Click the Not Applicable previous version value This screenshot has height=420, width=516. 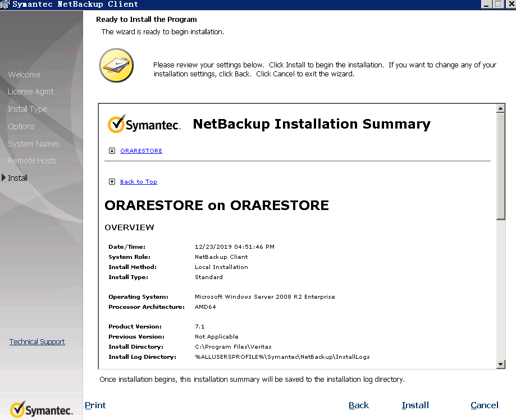pyautogui.click(x=217, y=337)
